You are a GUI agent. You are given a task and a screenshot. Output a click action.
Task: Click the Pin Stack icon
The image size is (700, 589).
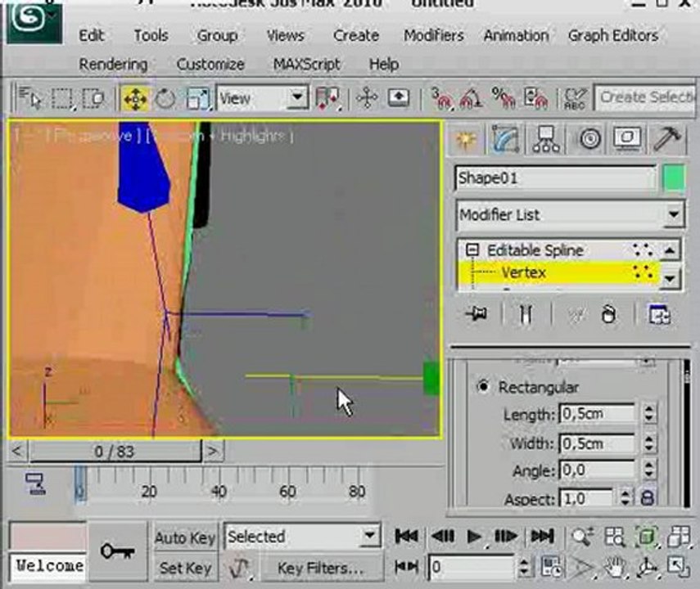478,315
